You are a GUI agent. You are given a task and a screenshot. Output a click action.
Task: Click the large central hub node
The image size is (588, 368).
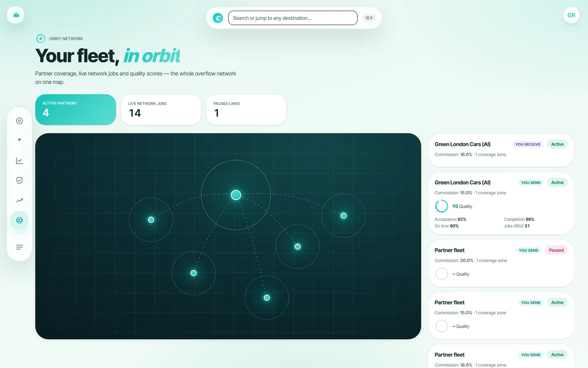tap(236, 195)
